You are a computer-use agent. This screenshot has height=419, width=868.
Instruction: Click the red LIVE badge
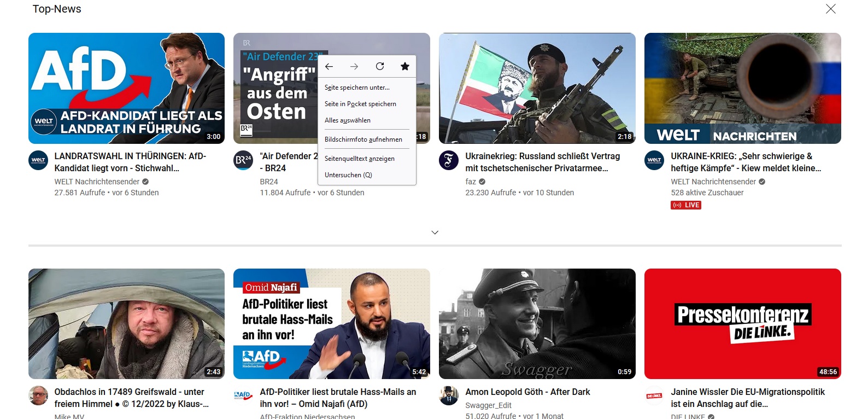coord(686,205)
